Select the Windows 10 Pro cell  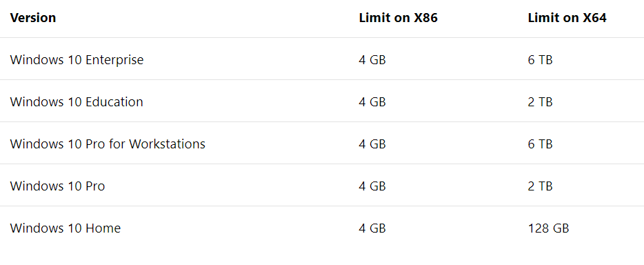[57, 186]
